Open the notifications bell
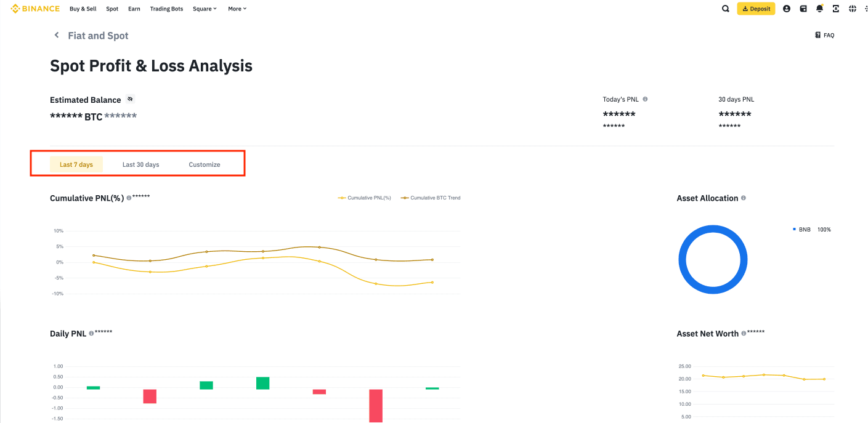Image resolution: width=868 pixels, height=423 pixels. [x=819, y=9]
